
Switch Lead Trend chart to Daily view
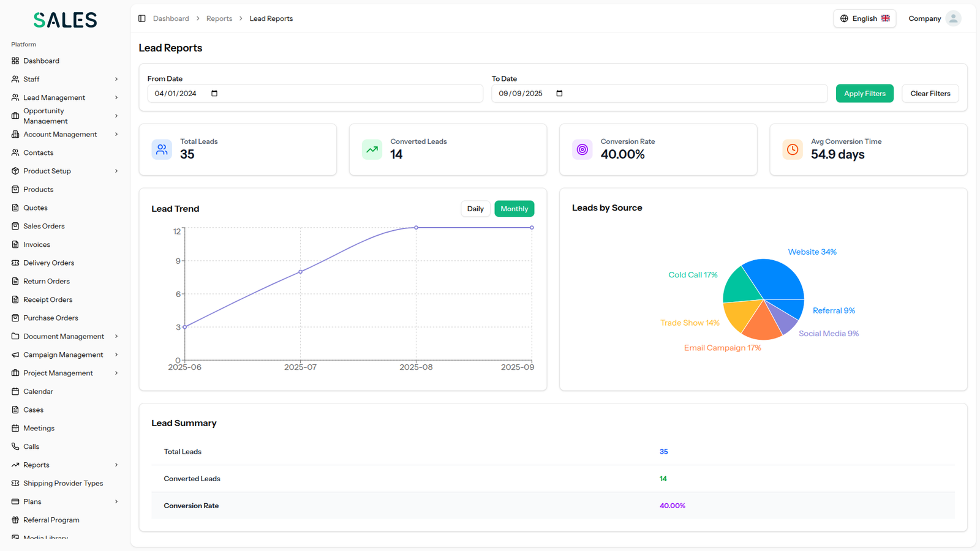pyautogui.click(x=475, y=209)
